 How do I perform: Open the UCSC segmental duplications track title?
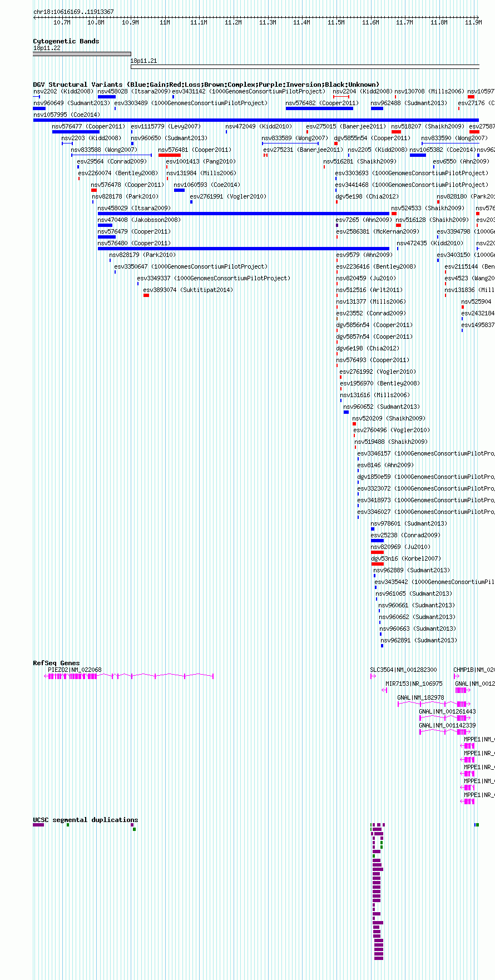pyautogui.click(x=85, y=820)
